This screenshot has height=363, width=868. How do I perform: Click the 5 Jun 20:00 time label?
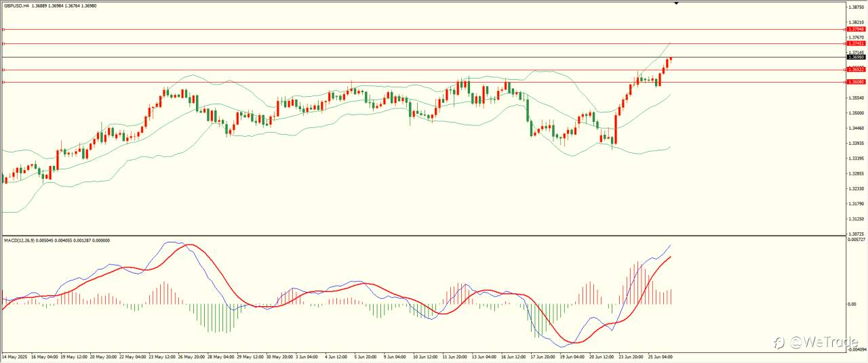coord(366,356)
